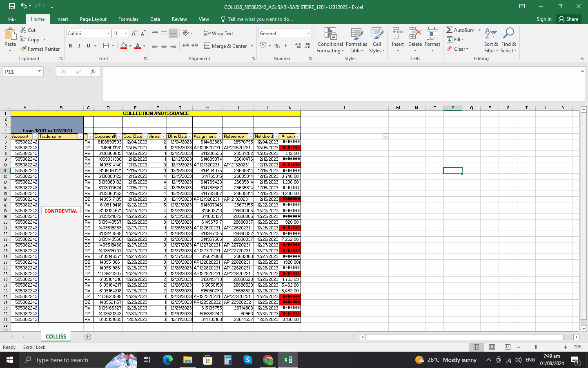
Task: Click the Increase Font Size icon
Action: [x=134, y=34]
